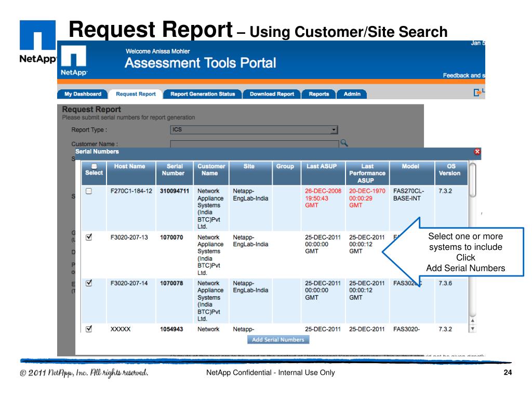Click the scroll down arrow in the dialog
532x399 pixels.
pyautogui.click(x=473, y=329)
